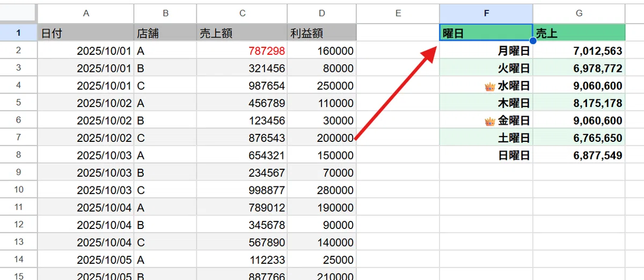Select the total 8,175,178
644x280 pixels.
point(579,103)
